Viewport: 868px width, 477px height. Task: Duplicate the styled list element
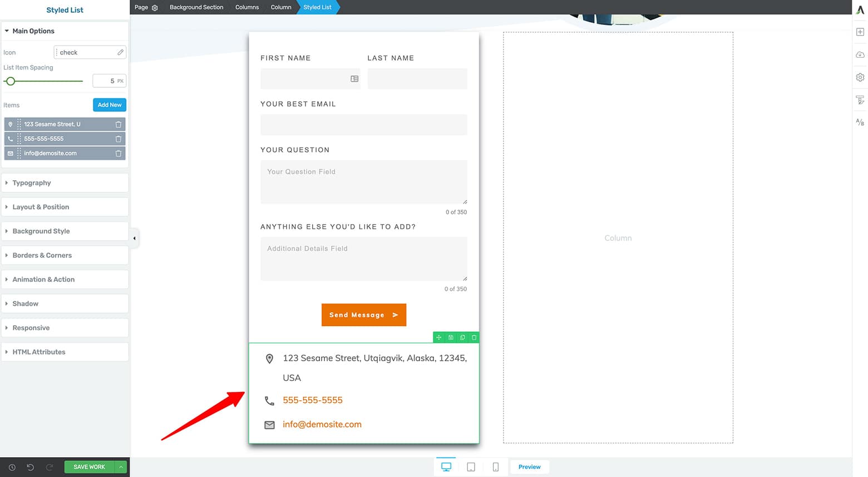[462, 337]
